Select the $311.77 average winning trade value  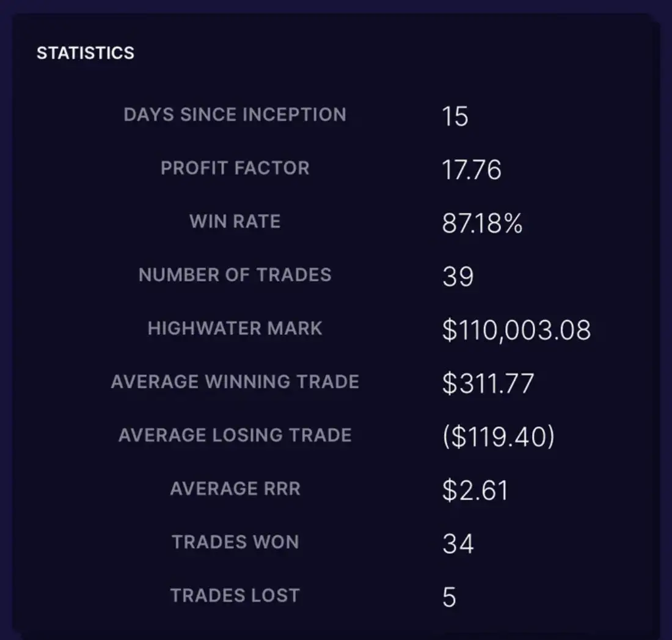click(x=488, y=384)
